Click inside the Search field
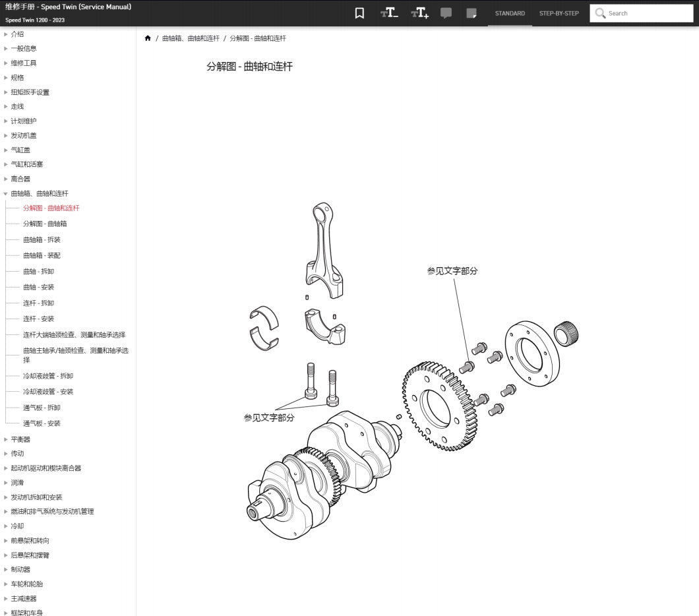This screenshot has width=699, height=616. coord(643,13)
